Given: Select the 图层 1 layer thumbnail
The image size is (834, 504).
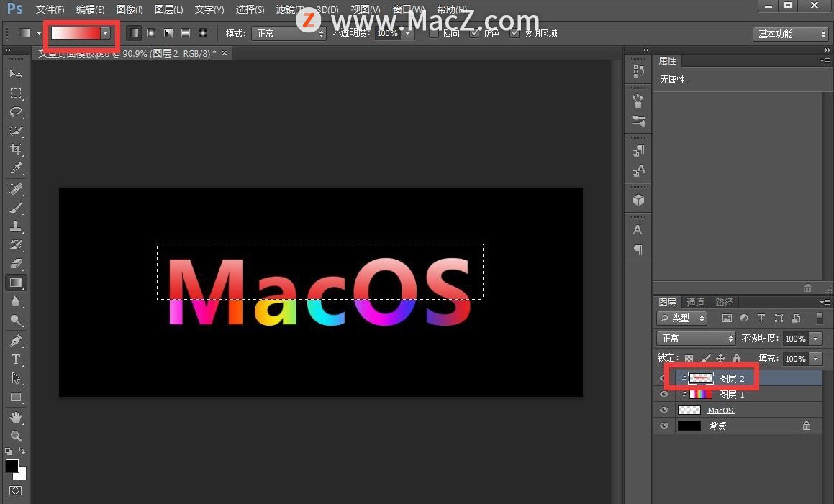Looking at the screenshot, I should pos(700,395).
